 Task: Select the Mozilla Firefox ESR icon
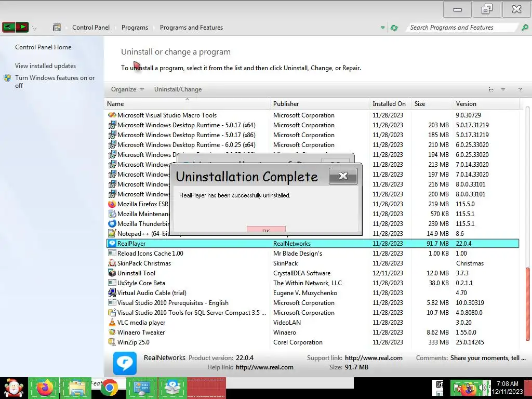[112, 204]
